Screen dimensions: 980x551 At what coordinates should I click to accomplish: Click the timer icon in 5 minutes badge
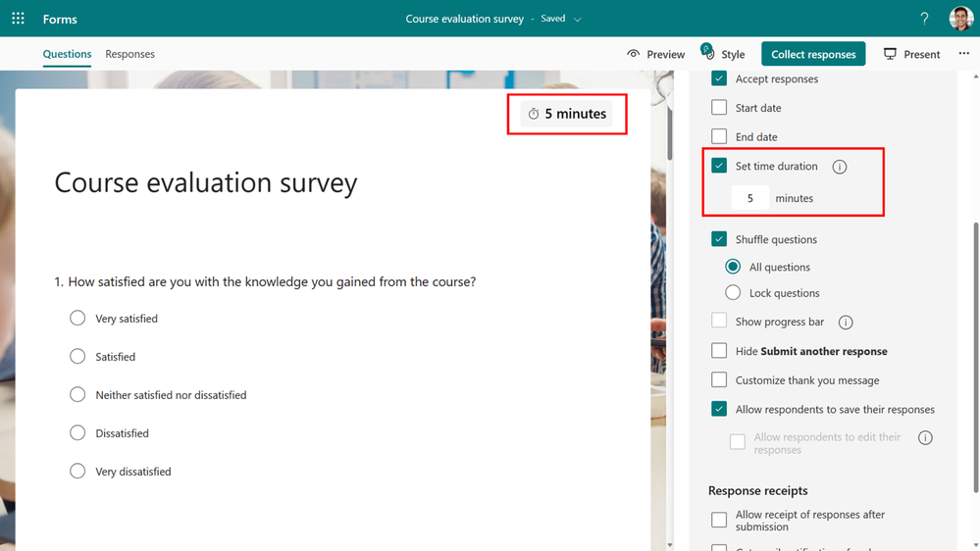533,114
